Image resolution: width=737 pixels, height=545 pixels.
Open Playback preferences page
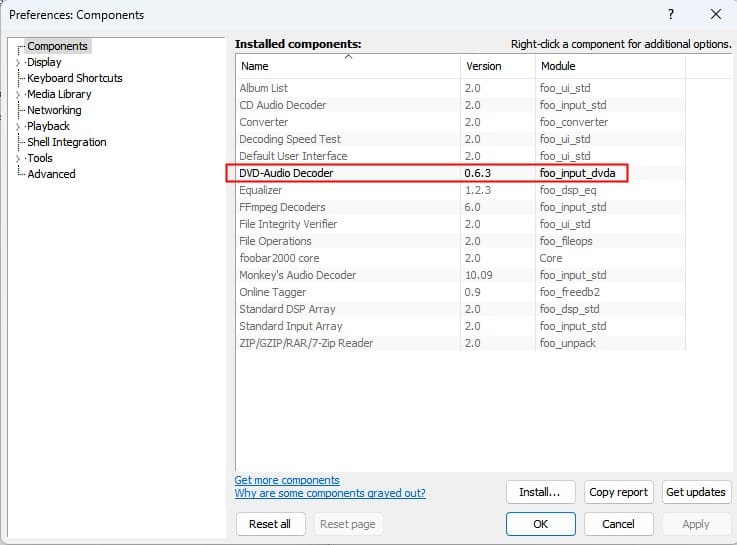(x=48, y=126)
